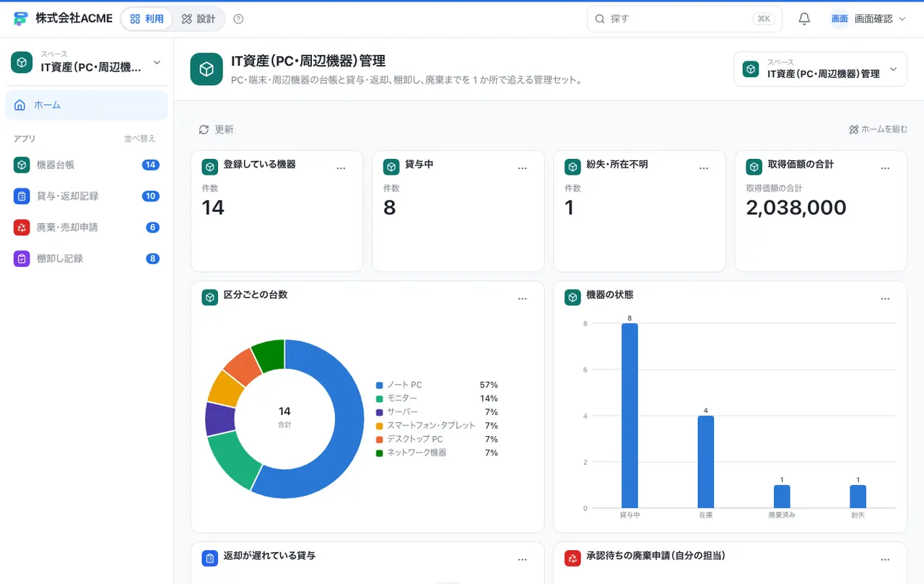The height and width of the screenshot is (584, 924).
Task: Click the 棚卸し記録 purple icon in sidebar
Action: (x=22, y=258)
